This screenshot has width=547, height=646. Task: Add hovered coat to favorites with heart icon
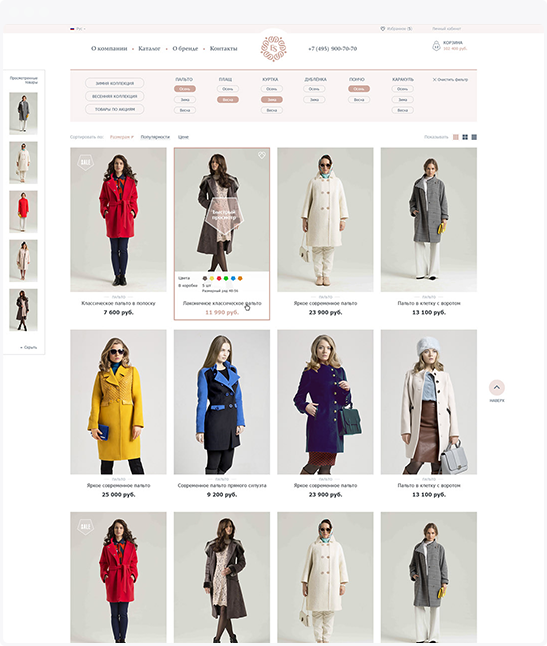pos(262,155)
